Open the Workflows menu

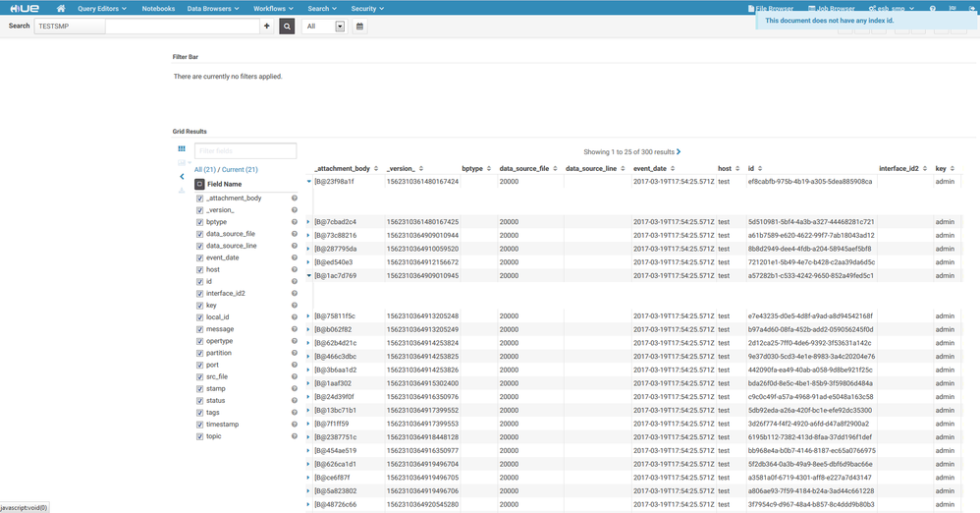coord(272,9)
